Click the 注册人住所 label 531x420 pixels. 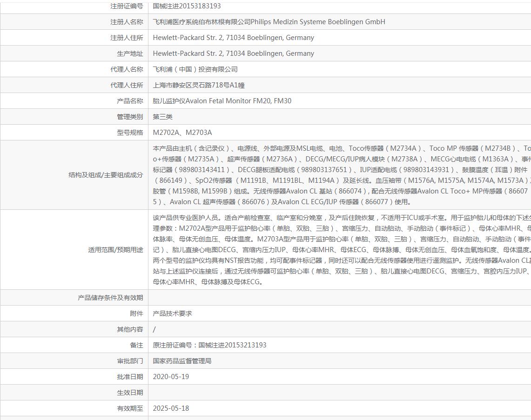click(127, 38)
